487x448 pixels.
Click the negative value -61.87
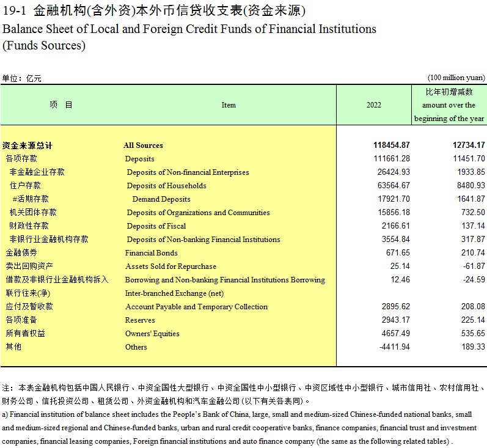[x=474, y=266]
